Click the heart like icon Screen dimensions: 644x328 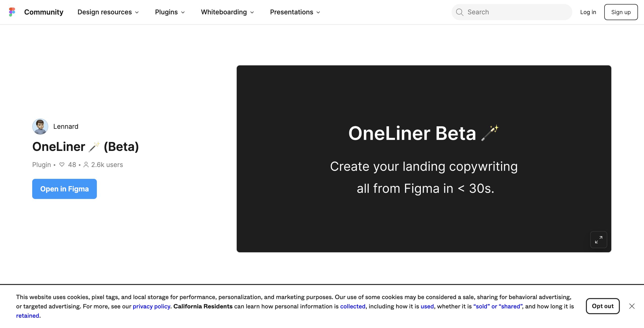point(62,165)
